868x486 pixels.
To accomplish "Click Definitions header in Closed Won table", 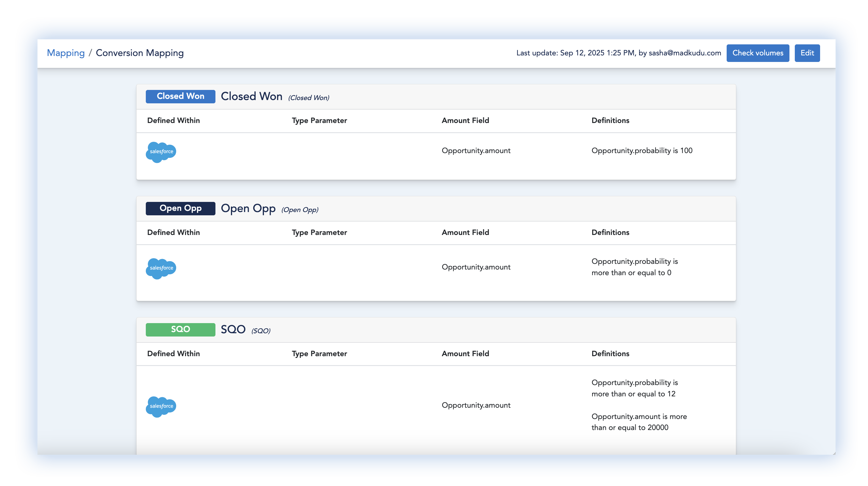I will point(610,120).
